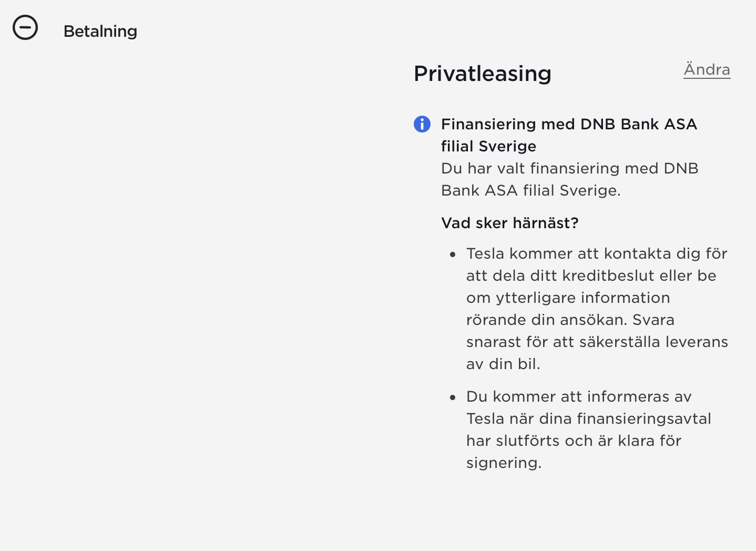Click the 'rörande din ansökan. Svara' line

coord(570,320)
